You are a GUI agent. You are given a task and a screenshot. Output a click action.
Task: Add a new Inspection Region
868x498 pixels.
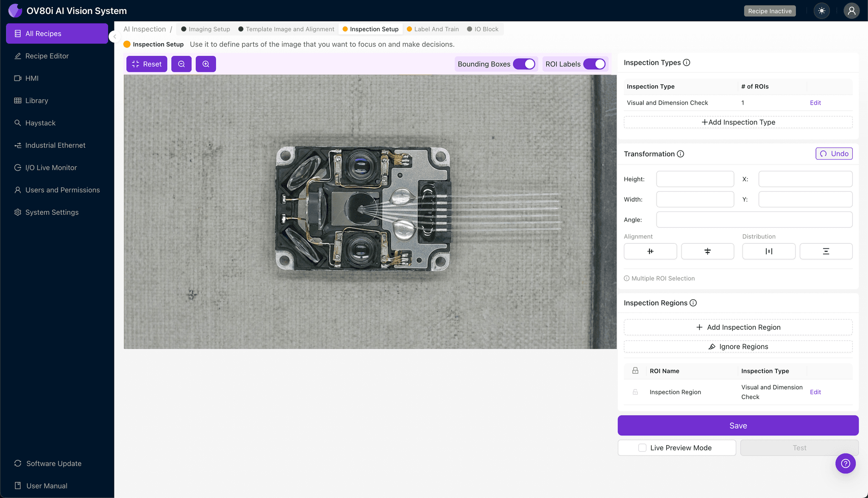738,327
